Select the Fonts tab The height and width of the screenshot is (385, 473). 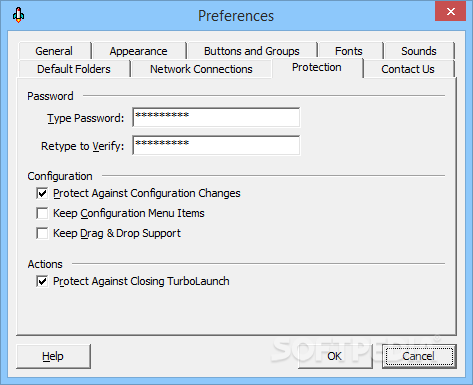click(349, 51)
